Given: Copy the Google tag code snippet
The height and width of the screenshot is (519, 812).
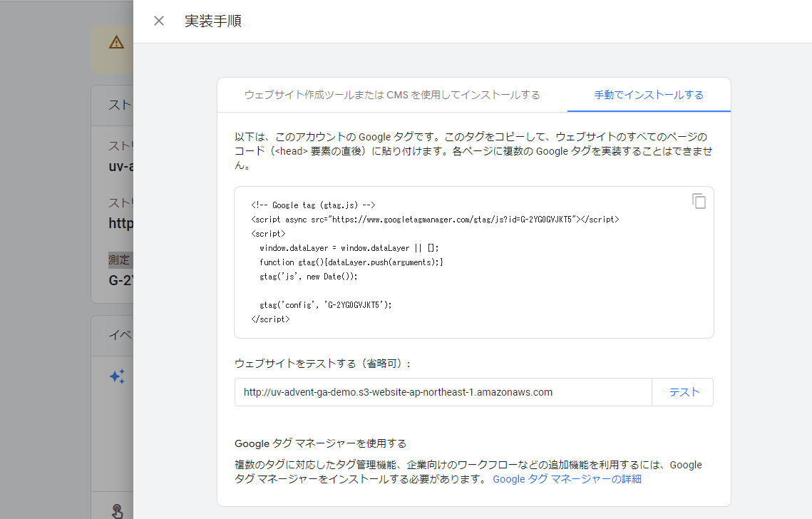Looking at the screenshot, I should (699, 201).
